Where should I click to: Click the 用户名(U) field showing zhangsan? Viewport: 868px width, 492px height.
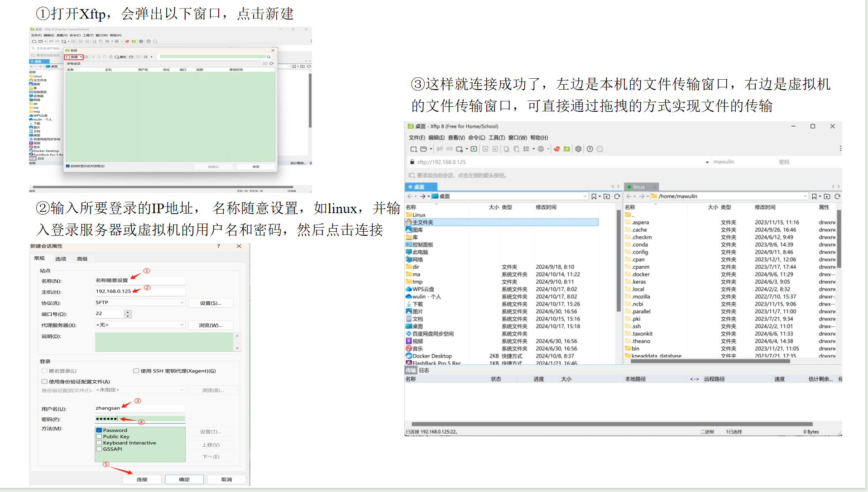(x=140, y=408)
